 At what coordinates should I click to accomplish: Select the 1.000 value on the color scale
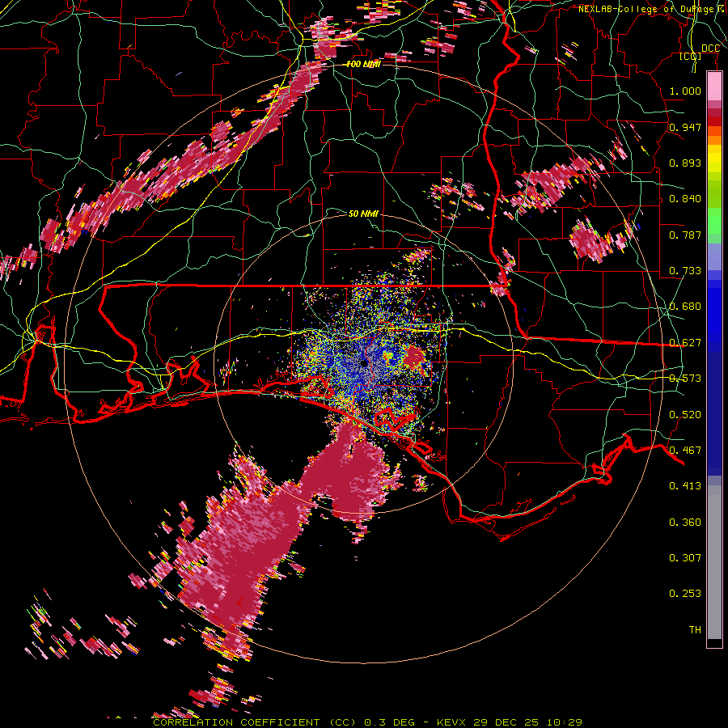pyautogui.click(x=685, y=91)
